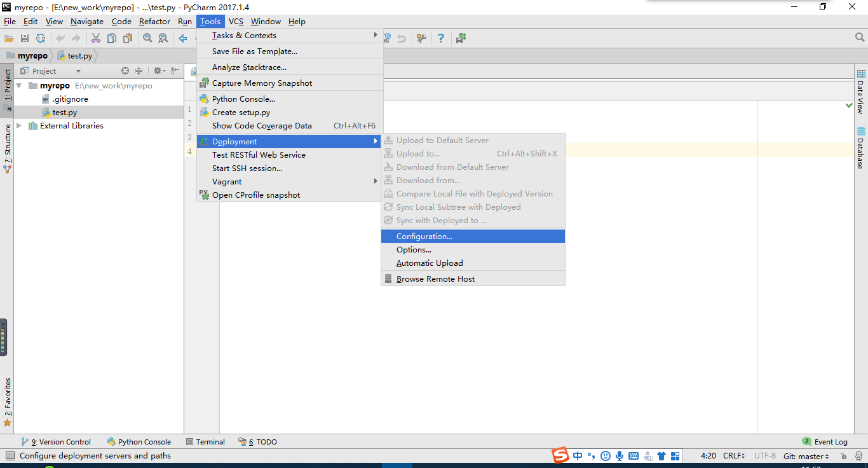Collapse the myrepo tree node
This screenshot has width=868, height=468.
point(19,86)
